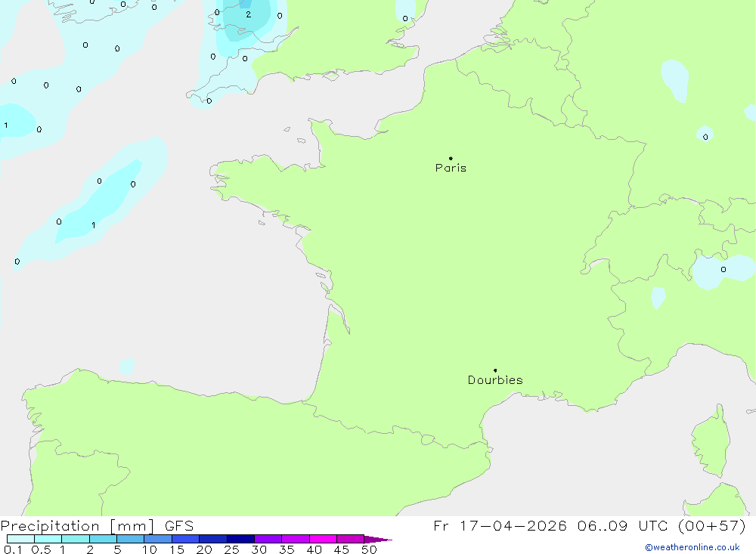
Task: Click the above-50 mm legend arrow tip
Action: pos(378,539)
